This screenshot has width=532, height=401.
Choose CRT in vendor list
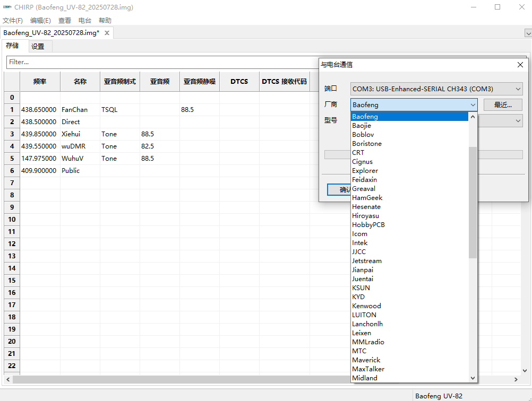pos(409,153)
